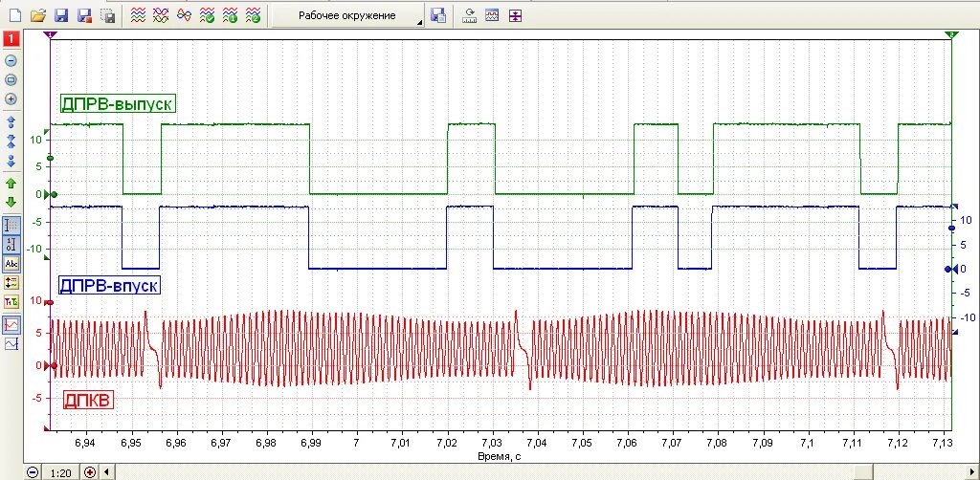The image size is (980, 480).
Task: Zoom out time scale with minus button
Action: click(33, 472)
